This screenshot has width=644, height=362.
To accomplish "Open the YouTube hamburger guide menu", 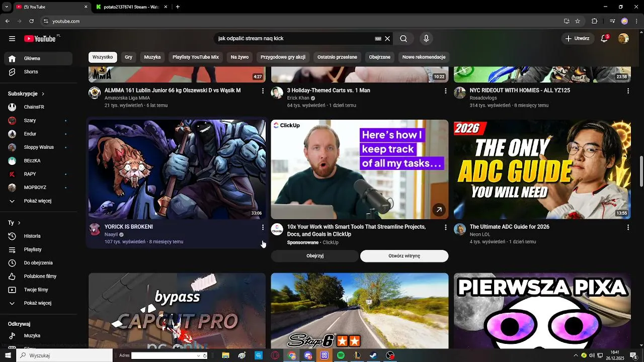I will (12, 39).
